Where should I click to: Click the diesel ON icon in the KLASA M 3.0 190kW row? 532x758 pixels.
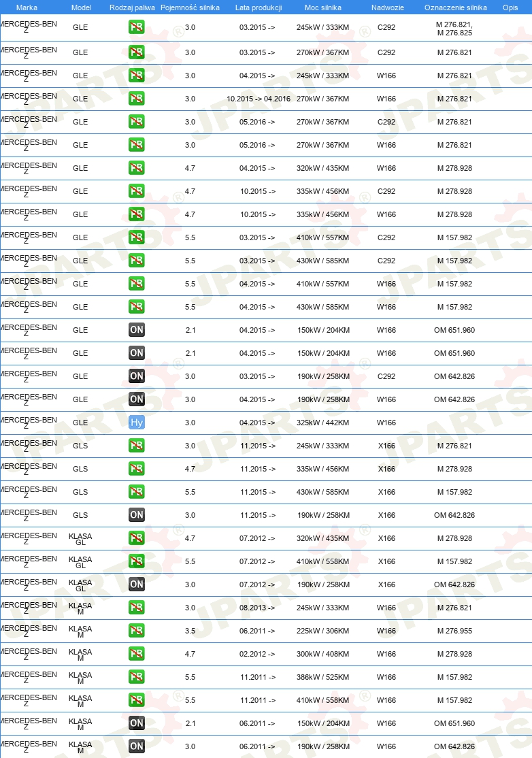pos(137,746)
